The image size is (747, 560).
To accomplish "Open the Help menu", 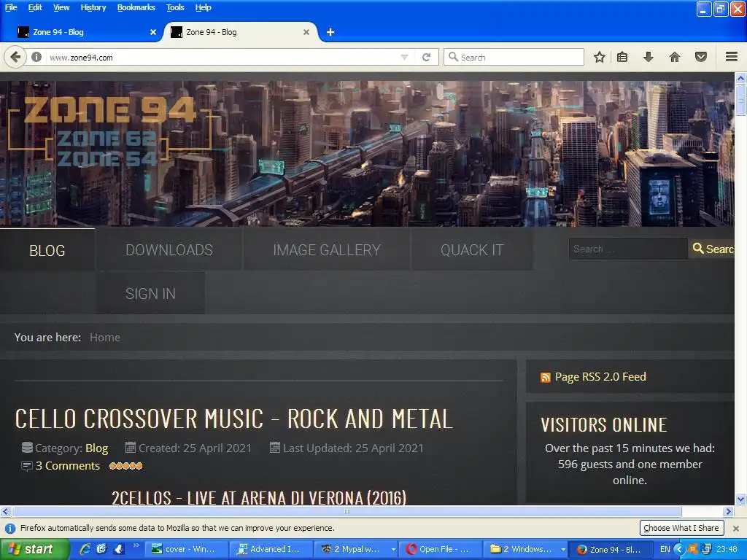I will (203, 7).
